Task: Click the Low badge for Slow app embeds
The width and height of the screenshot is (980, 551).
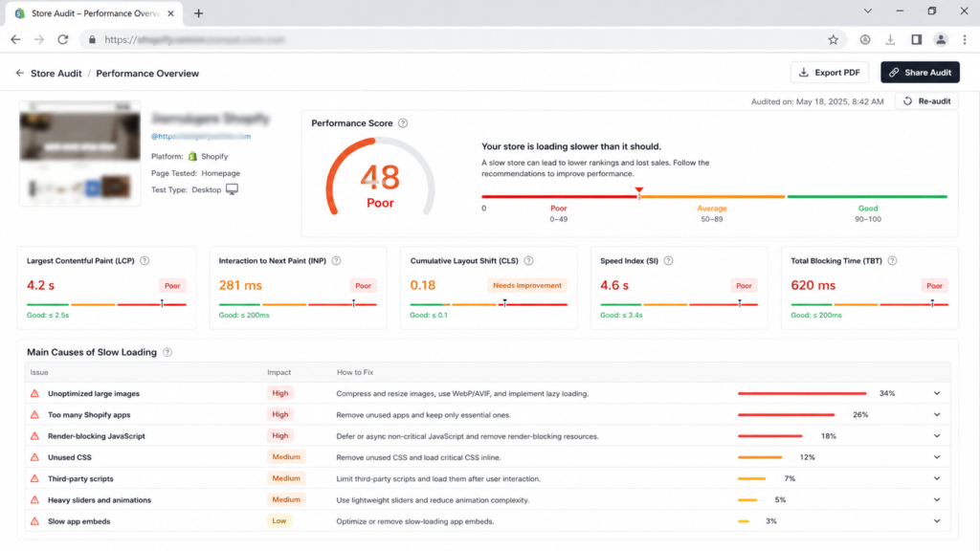Action: pyautogui.click(x=278, y=521)
